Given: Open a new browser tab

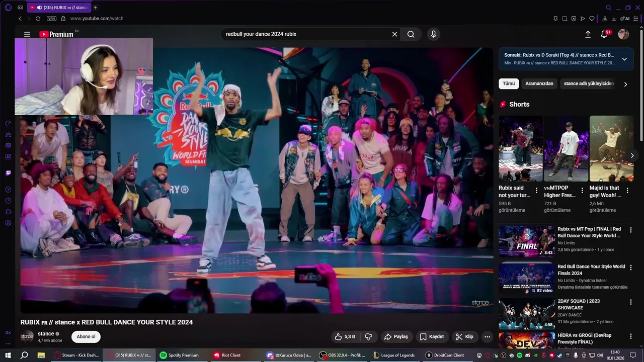Looking at the screenshot, I should pyautogui.click(x=96, y=8).
